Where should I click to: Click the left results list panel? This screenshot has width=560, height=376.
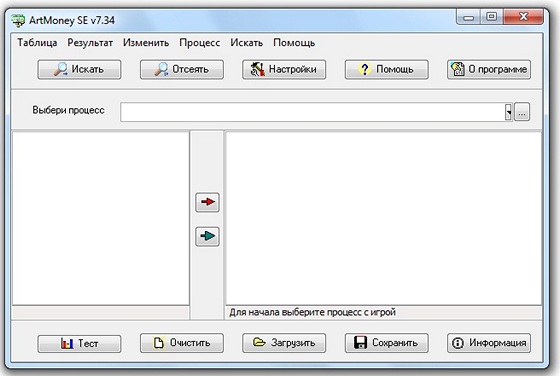pyautogui.click(x=101, y=219)
